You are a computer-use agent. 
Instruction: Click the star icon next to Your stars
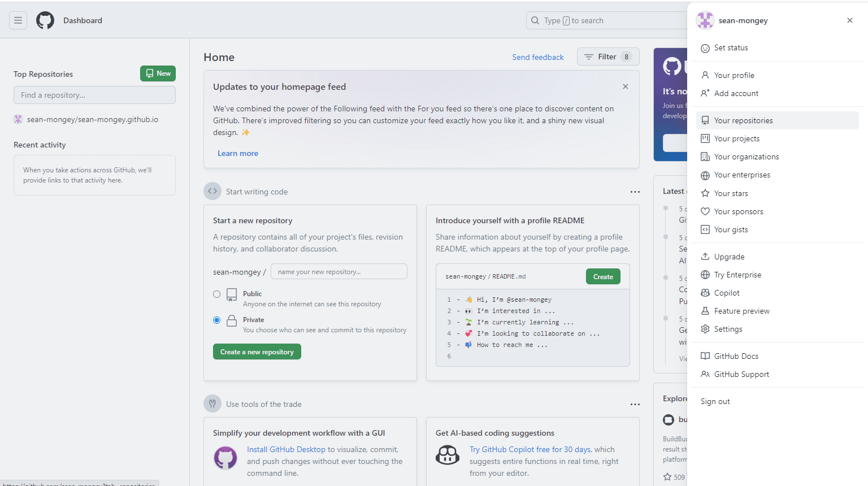(705, 193)
